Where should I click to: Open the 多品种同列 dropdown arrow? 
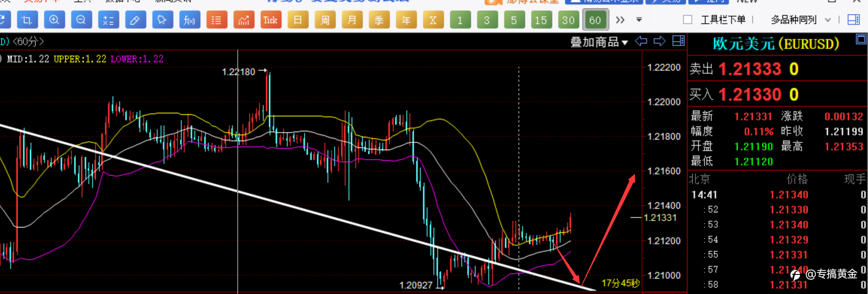828,20
